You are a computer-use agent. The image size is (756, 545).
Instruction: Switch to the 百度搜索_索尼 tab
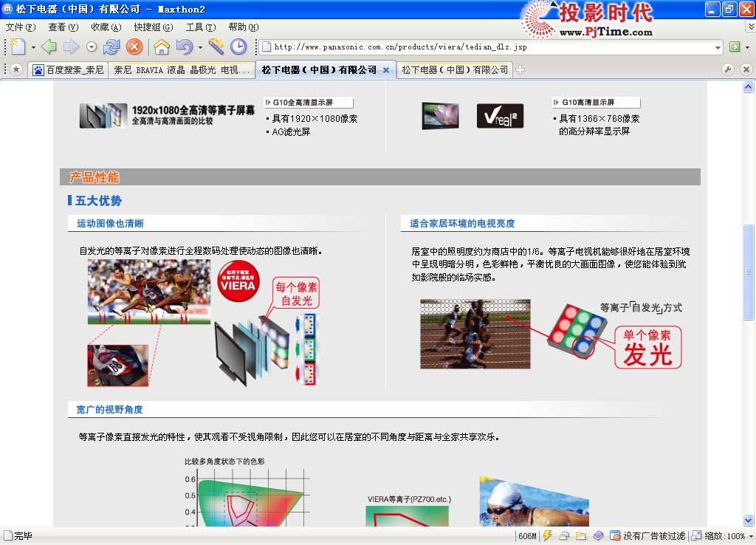coord(68,70)
